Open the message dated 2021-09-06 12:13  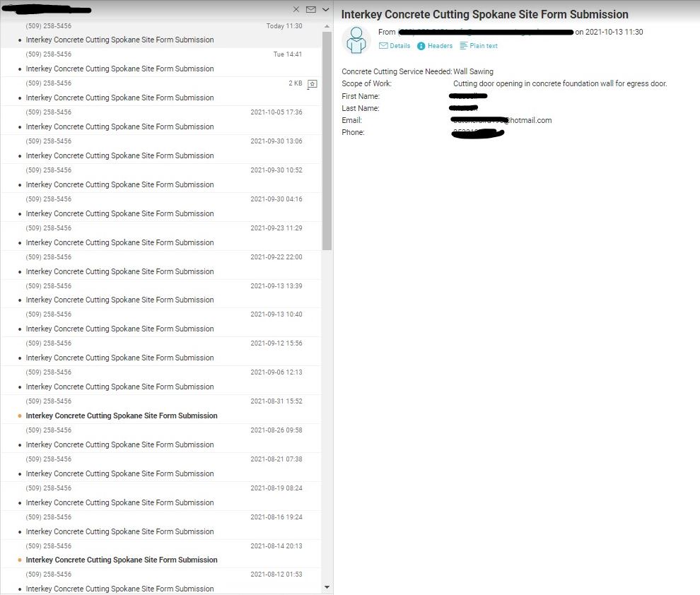tap(161, 380)
